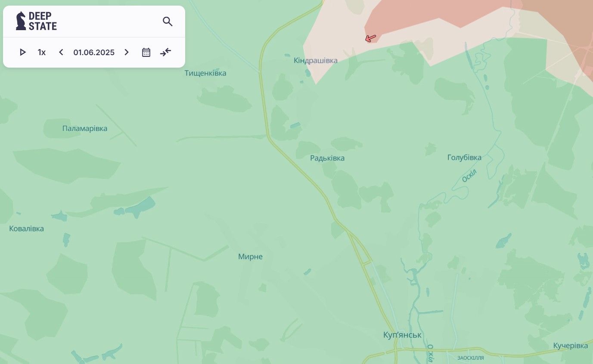Click the 01.06.2025 date field

point(94,53)
